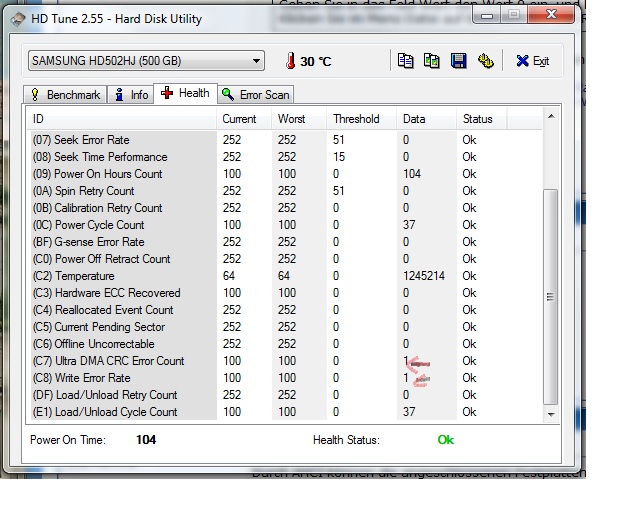Click the copy screenshot to clipboard icon
639x527 pixels.
pos(432,61)
